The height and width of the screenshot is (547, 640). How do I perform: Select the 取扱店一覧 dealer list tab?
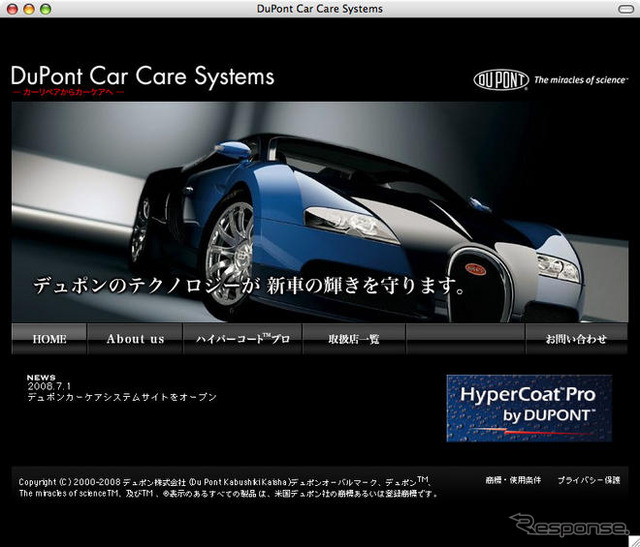point(353,338)
